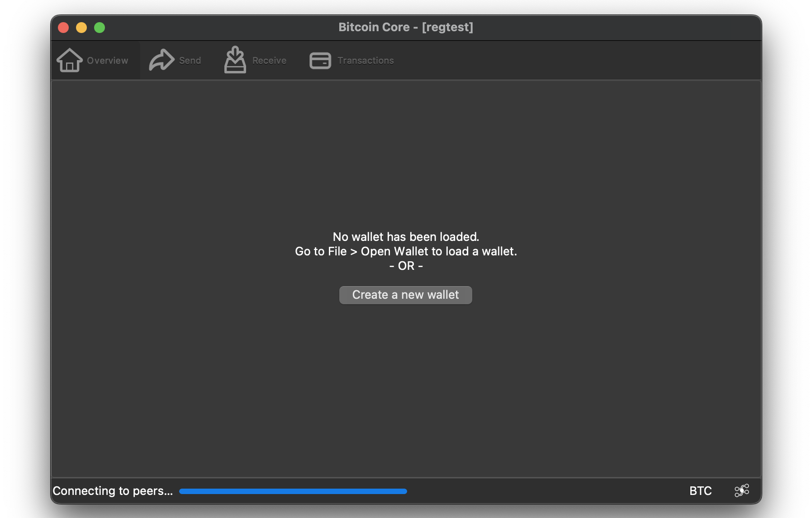
Task: Open the Overview tab house icon
Action: point(69,60)
